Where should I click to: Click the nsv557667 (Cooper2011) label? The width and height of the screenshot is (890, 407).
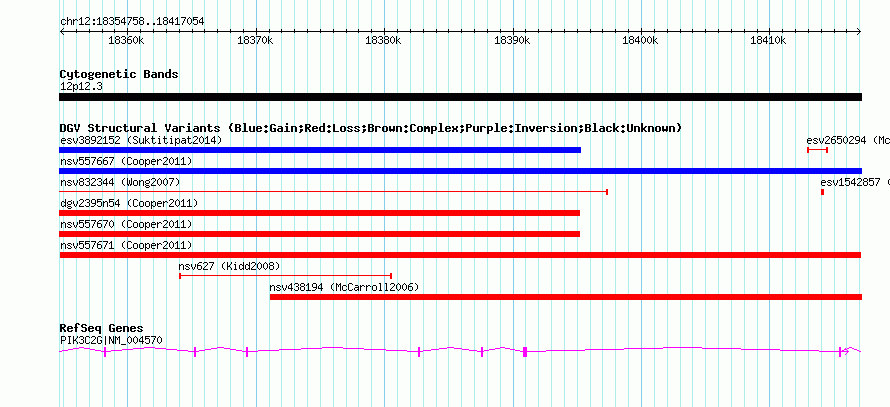[x=126, y=161]
